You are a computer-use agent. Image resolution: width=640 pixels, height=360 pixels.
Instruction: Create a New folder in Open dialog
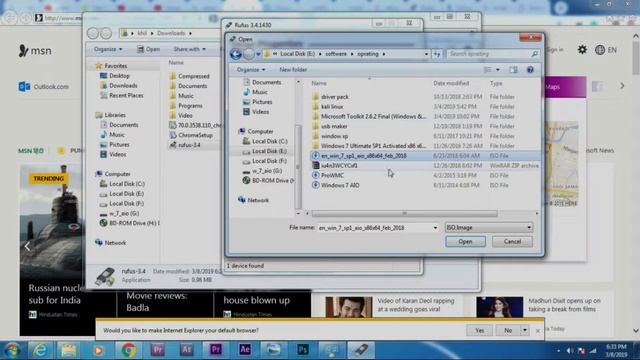coord(293,70)
